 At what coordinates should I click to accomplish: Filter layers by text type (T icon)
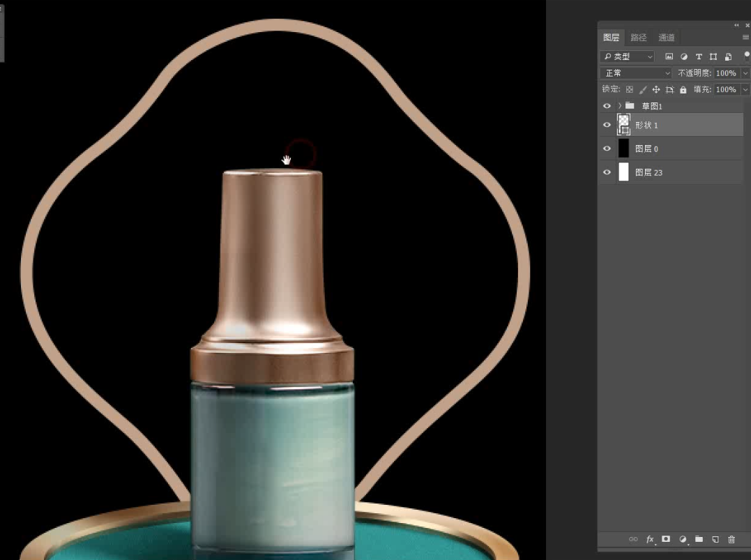click(699, 56)
